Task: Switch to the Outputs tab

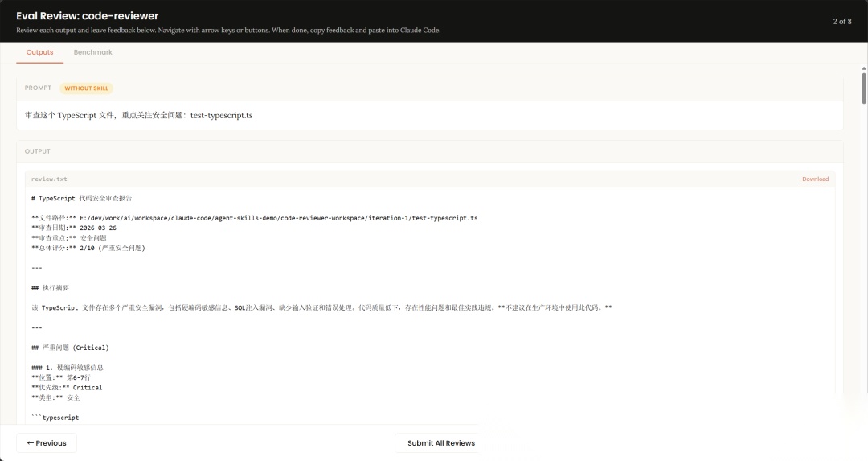Action: click(x=40, y=52)
